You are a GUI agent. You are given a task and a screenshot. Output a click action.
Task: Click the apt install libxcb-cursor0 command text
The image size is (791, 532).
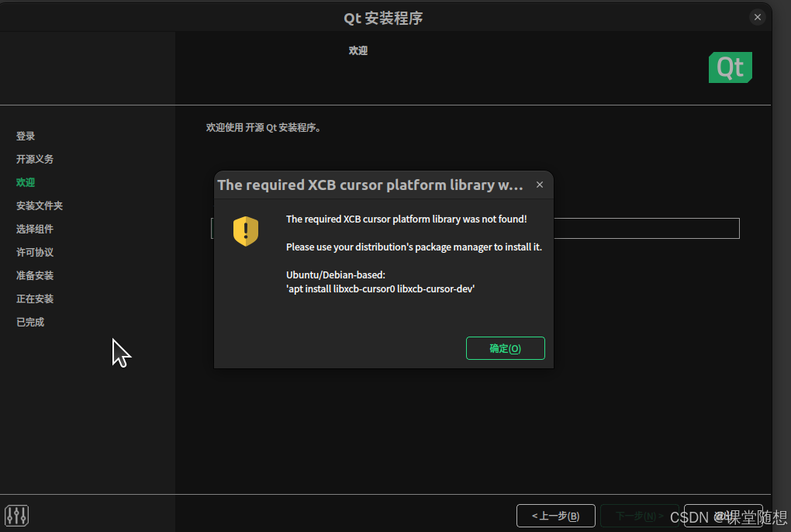tap(380, 289)
